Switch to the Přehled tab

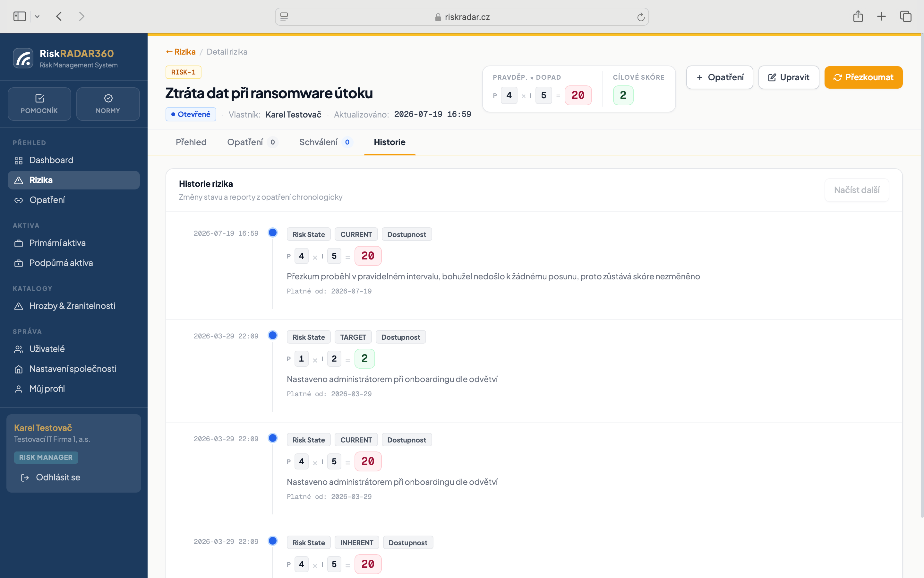191,142
